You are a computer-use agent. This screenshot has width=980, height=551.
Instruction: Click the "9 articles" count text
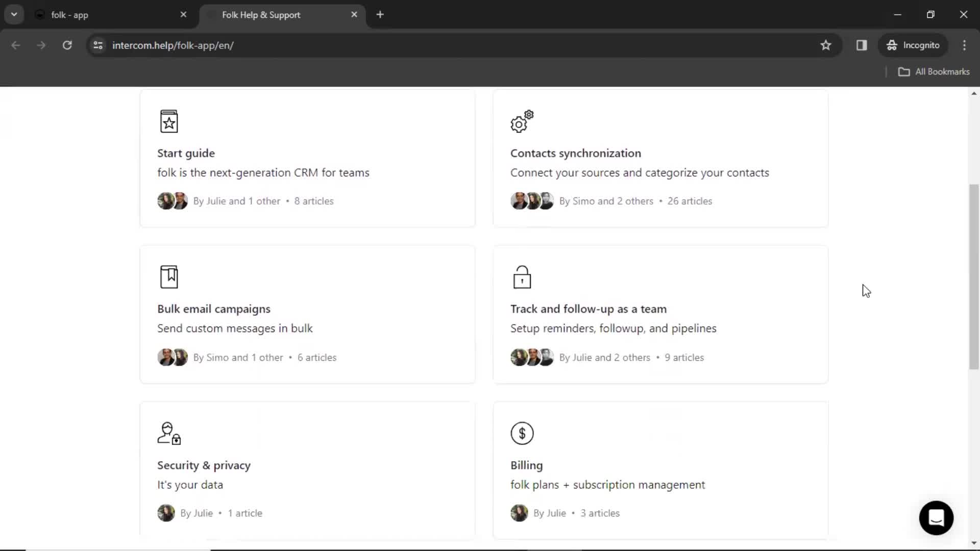tap(684, 357)
